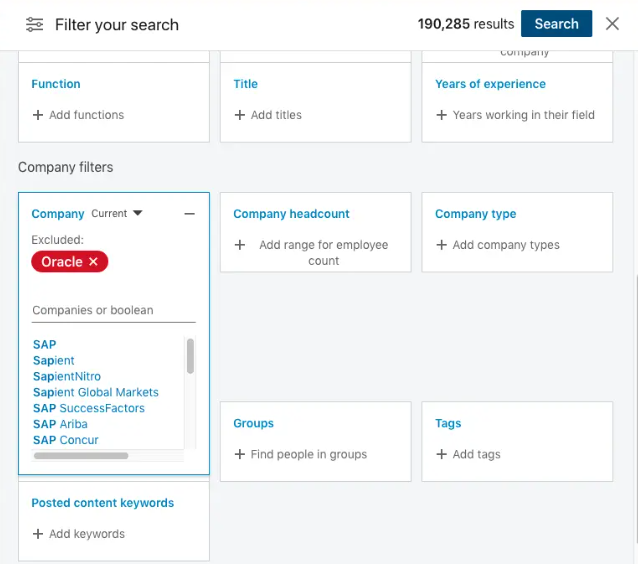Click plus icon for Add range for employee count
The width and height of the screenshot is (638, 564).
pos(240,245)
